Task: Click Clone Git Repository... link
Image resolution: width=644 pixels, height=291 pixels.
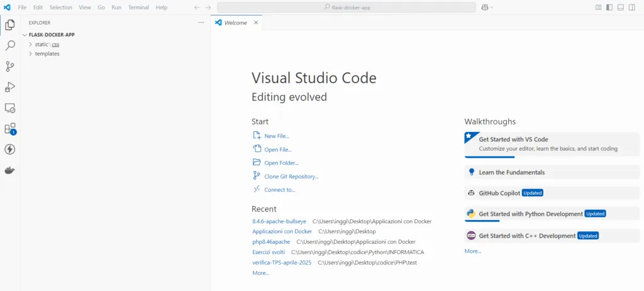Action: click(292, 177)
